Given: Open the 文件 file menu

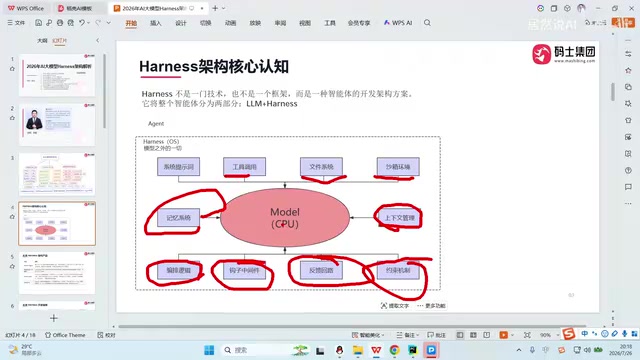Looking at the screenshot, I should click(16, 23).
